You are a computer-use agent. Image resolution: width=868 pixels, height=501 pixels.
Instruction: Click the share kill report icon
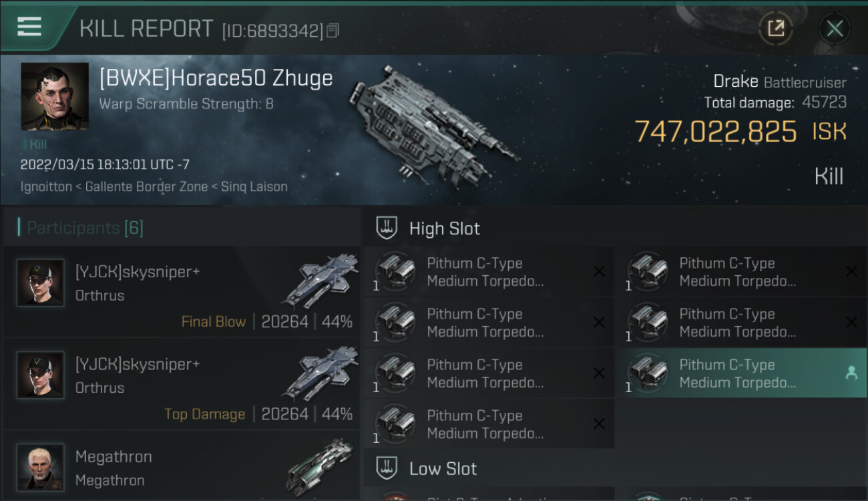[x=776, y=28]
